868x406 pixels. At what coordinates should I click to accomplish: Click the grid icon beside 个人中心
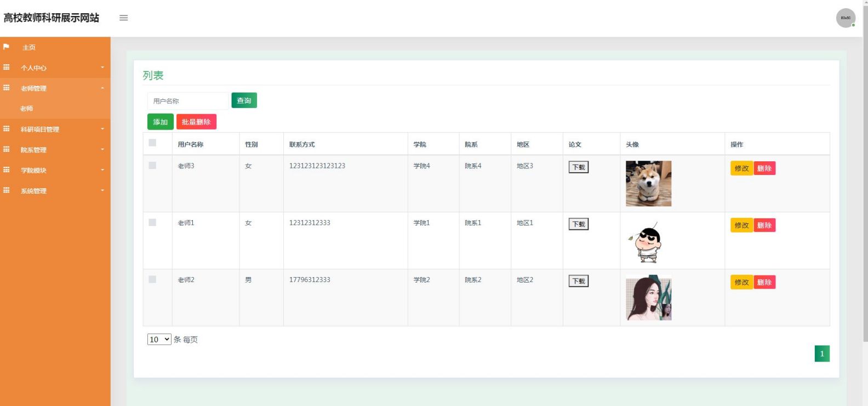click(7, 67)
